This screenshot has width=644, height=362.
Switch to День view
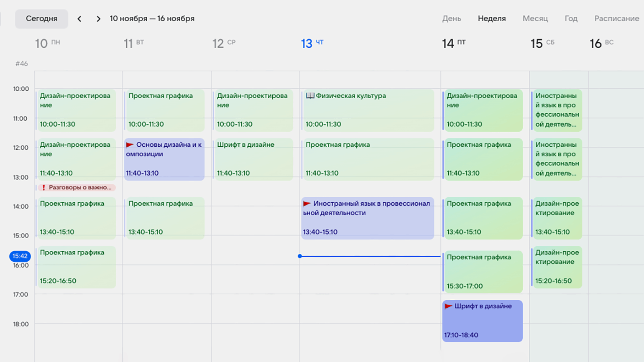452,19
